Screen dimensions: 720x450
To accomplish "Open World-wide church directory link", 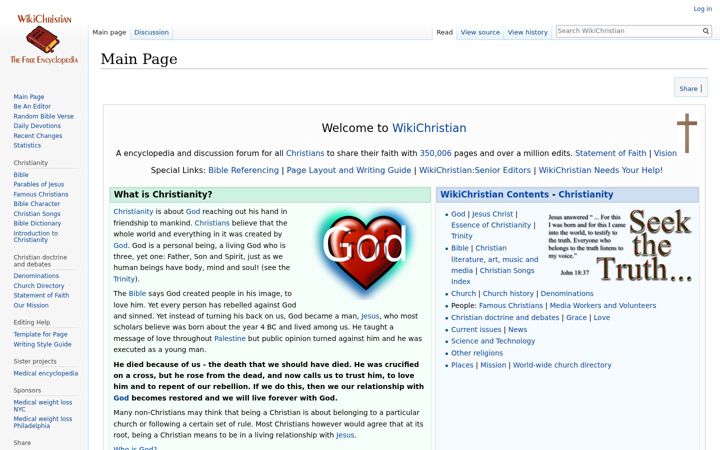I will [x=562, y=365].
